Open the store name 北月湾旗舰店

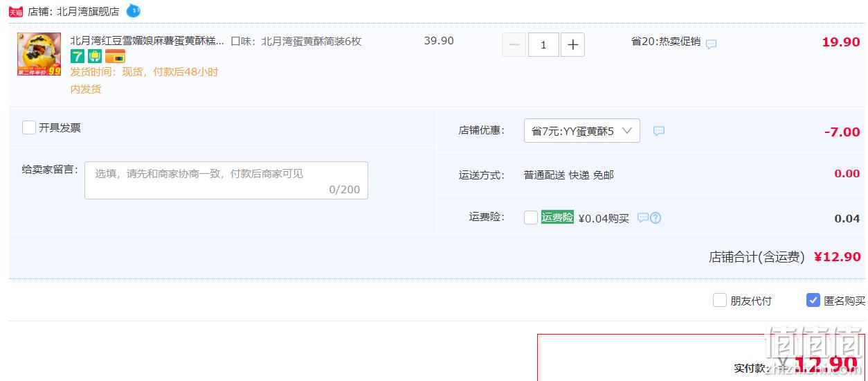88,11
